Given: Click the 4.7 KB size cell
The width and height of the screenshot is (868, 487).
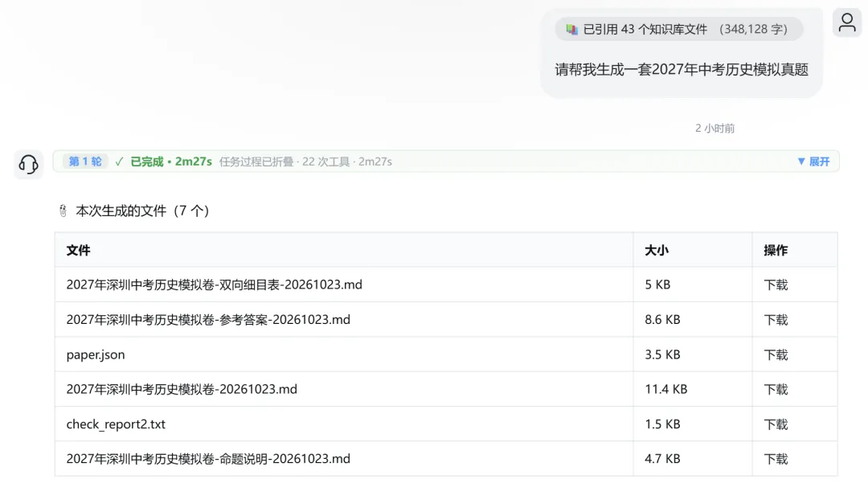Looking at the screenshot, I should point(662,460).
